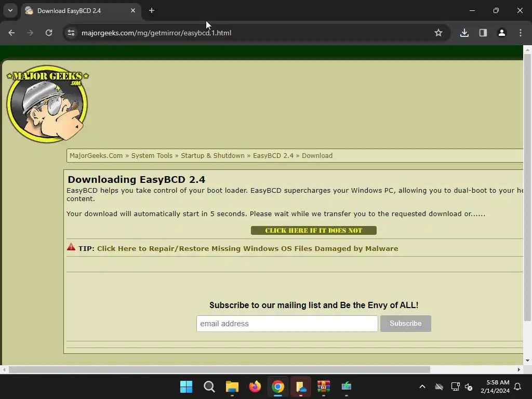This screenshot has width=532, height=399.
Task: Open Chrome downloads icon
Action: click(464, 33)
